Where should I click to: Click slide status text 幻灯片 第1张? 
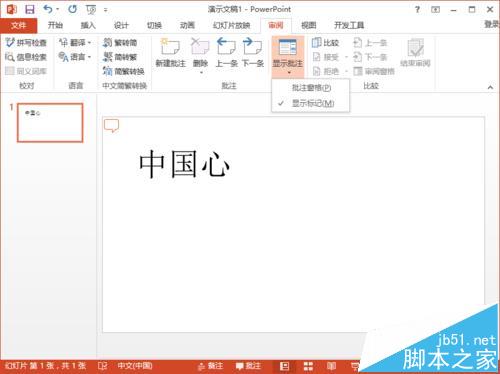46,366
